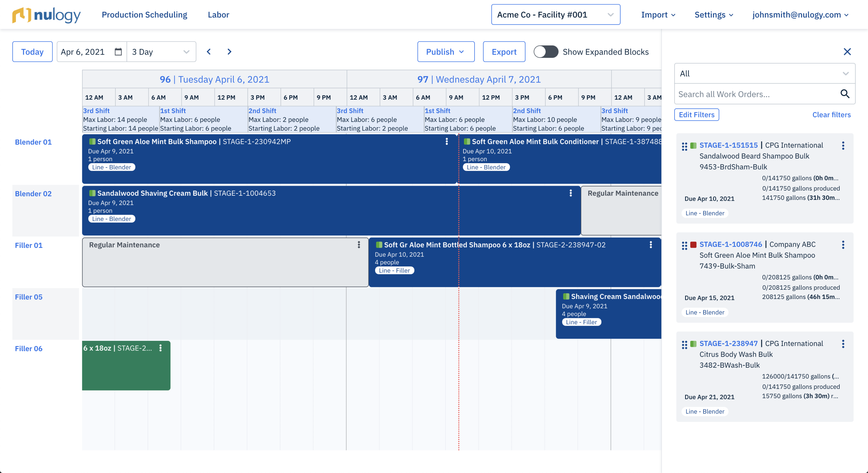Go to next date range arrow

click(230, 52)
